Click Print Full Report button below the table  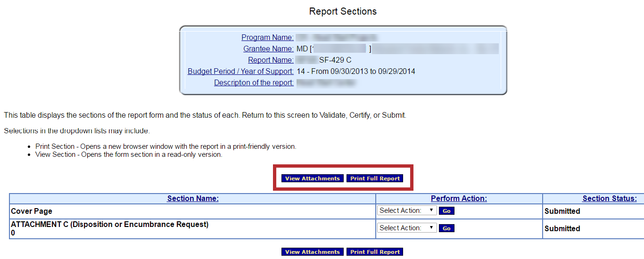(375, 252)
